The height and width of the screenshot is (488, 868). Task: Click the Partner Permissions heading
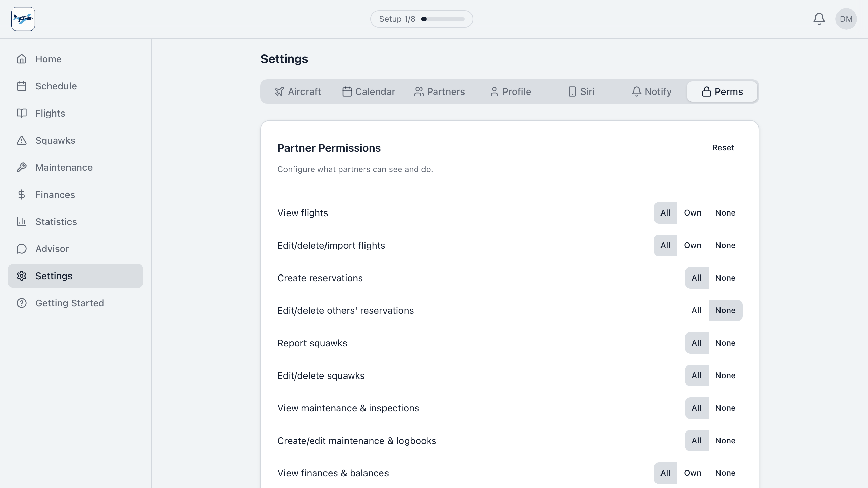coord(329,148)
